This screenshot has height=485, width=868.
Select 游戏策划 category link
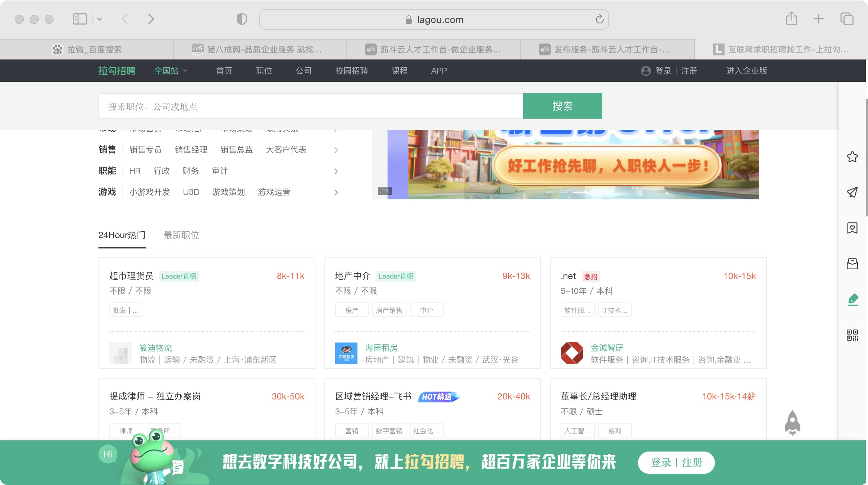click(x=229, y=192)
